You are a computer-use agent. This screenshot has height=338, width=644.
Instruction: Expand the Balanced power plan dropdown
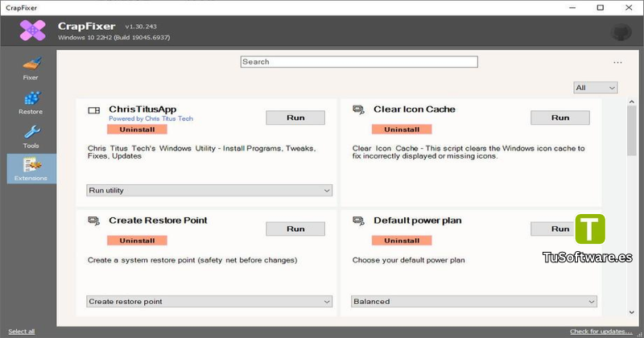click(474, 302)
